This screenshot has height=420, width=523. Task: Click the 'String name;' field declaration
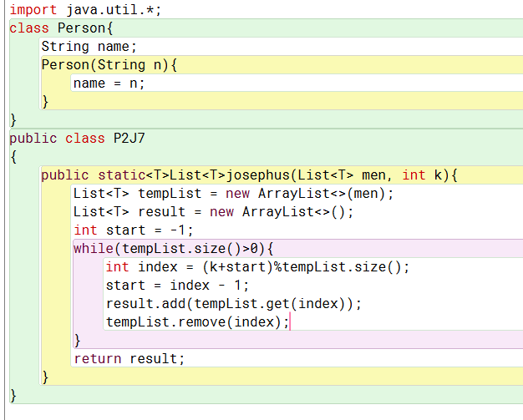tap(89, 46)
